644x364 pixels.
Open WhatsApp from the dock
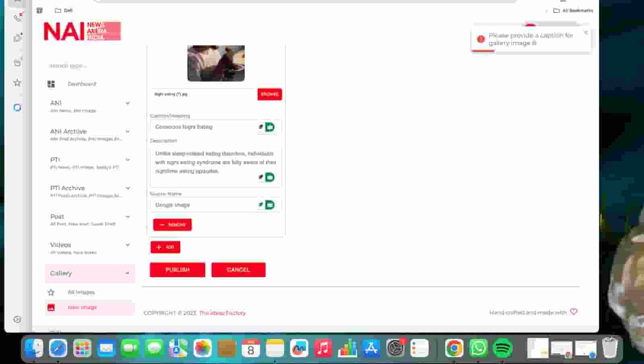(x=478, y=348)
